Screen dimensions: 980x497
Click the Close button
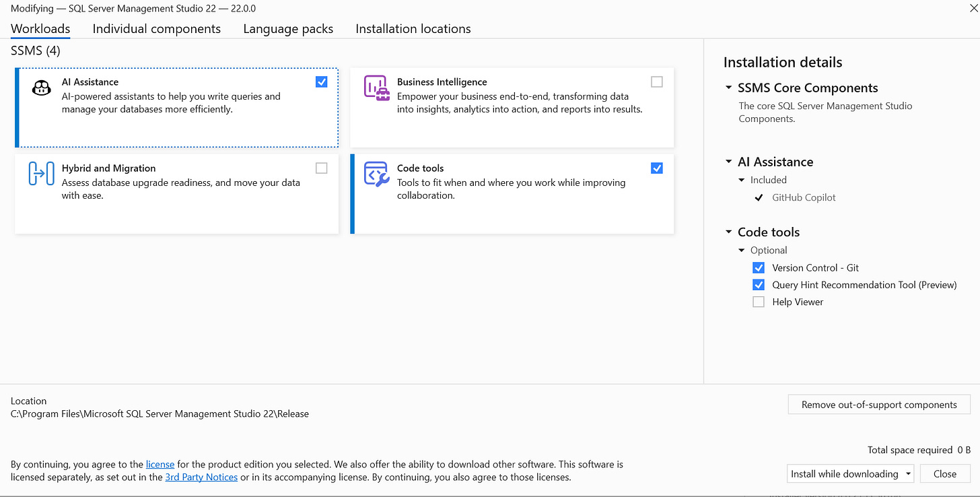[945, 474]
